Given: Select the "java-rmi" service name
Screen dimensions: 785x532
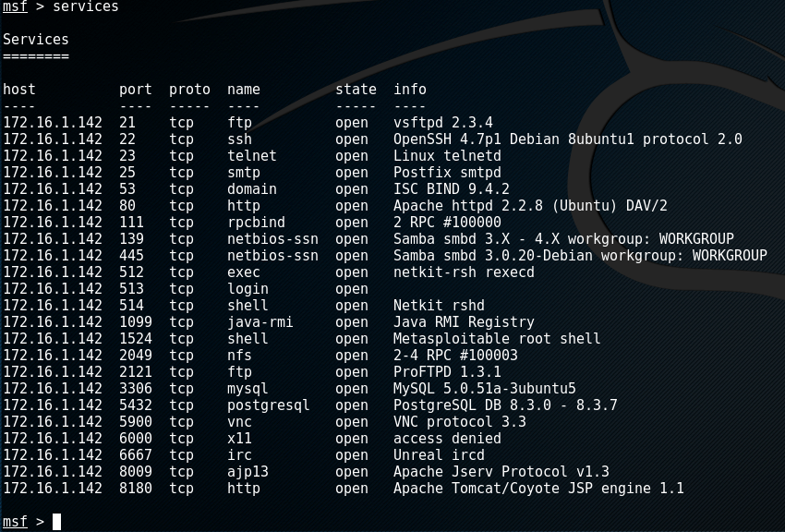Looking at the screenshot, I should point(260,321).
